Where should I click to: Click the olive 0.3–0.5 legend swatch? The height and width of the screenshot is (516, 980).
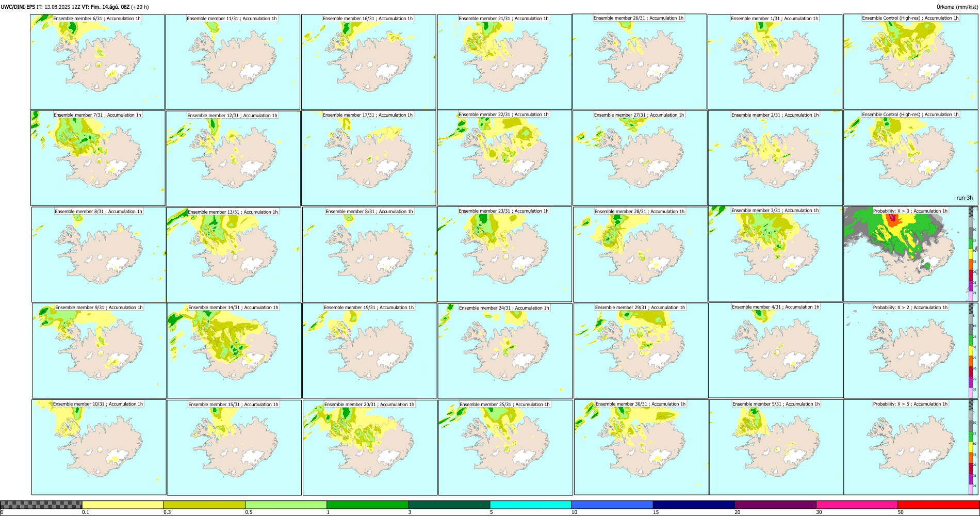(204, 505)
